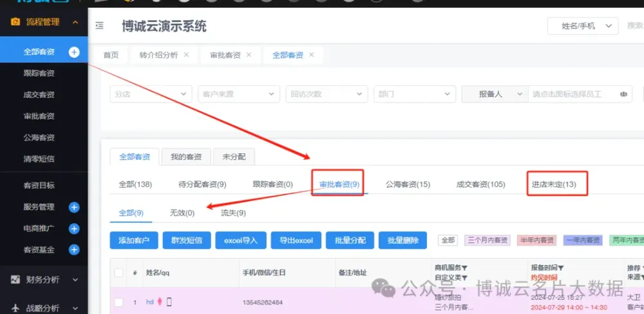The width and height of the screenshot is (644, 314).
Task: Open the 客户来源 dropdown
Action: pos(238,94)
